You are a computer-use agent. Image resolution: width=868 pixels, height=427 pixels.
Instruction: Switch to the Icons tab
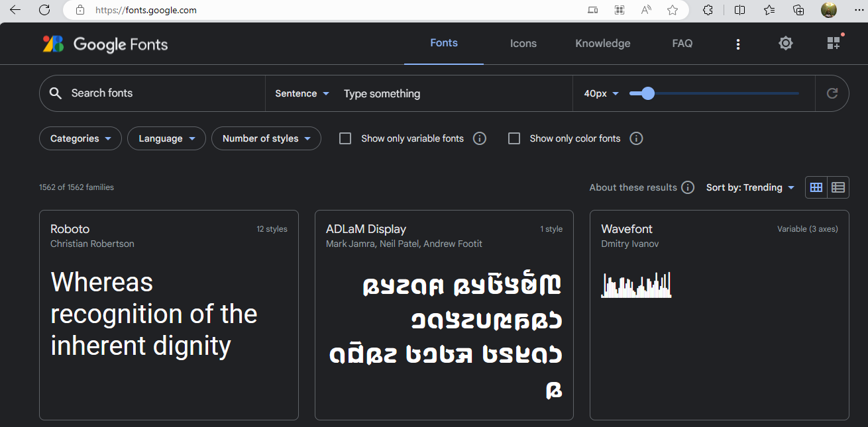click(x=523, y=44)
